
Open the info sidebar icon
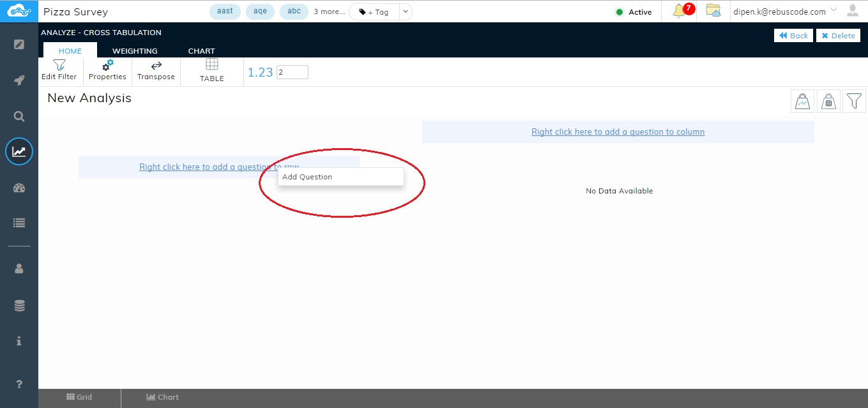click(19, 342)
